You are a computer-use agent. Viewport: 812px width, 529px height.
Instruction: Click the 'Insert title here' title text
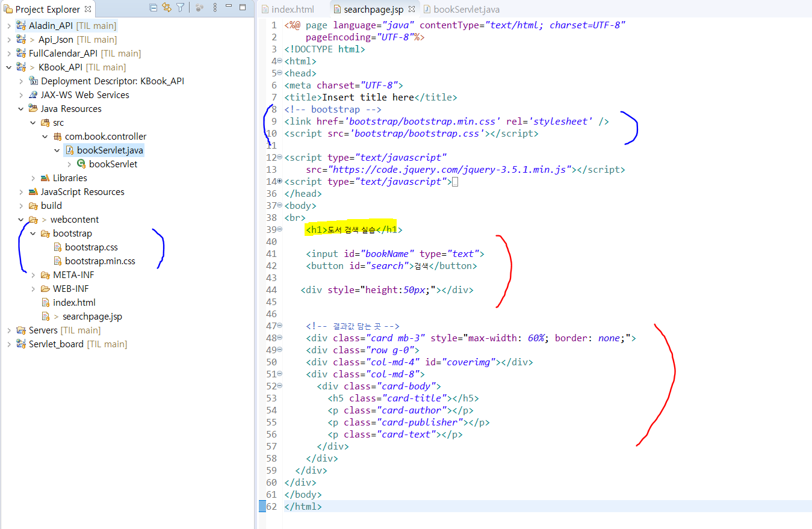tap(368, 97)
